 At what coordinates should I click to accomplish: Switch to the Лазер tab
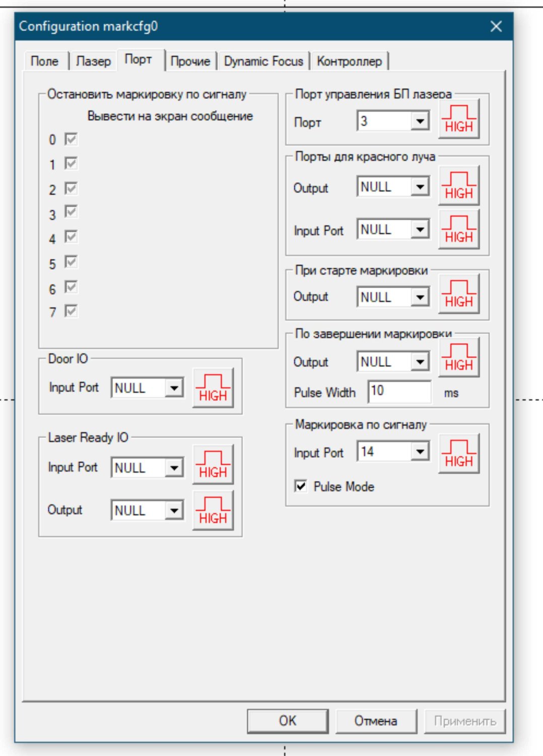[x=93, y=61]
